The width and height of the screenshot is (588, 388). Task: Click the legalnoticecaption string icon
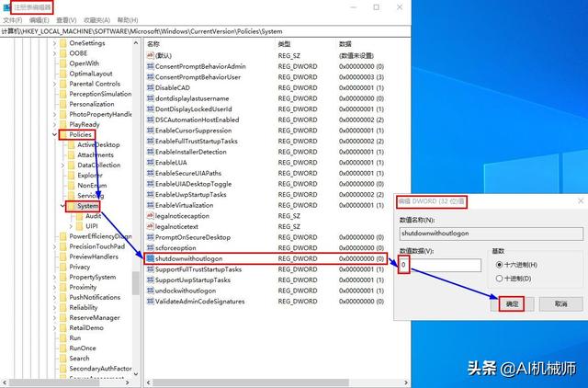click(x=151, y=216)
